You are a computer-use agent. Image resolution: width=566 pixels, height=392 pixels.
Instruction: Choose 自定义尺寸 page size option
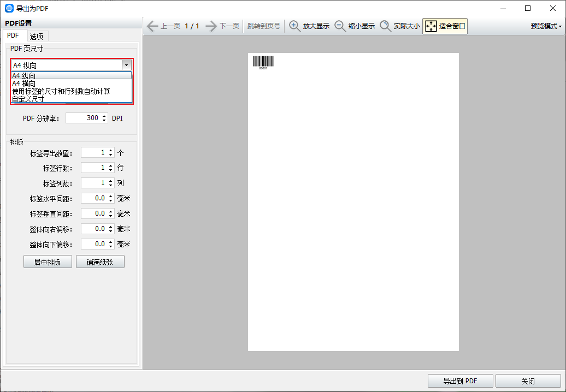(x=28, y=99)
